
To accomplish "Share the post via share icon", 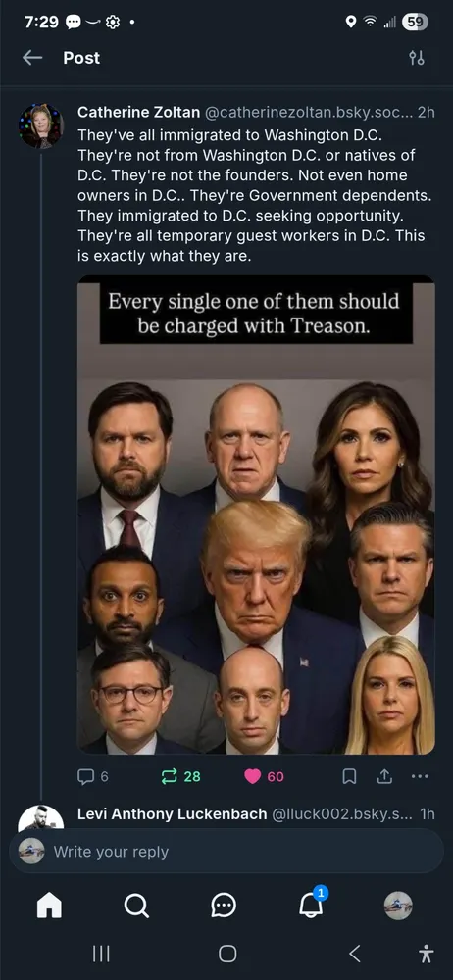I will (x=384, y=776).
